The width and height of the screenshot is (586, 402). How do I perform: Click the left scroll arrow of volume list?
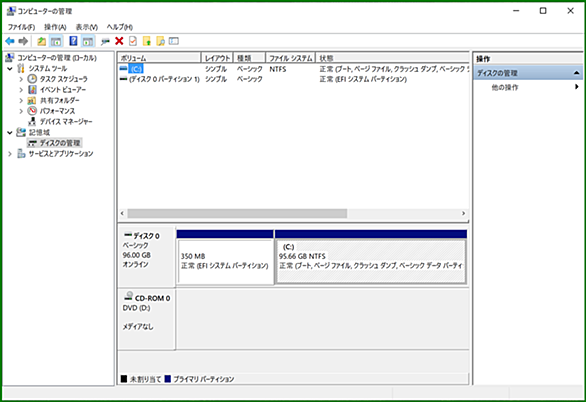(x=122, y=213)
